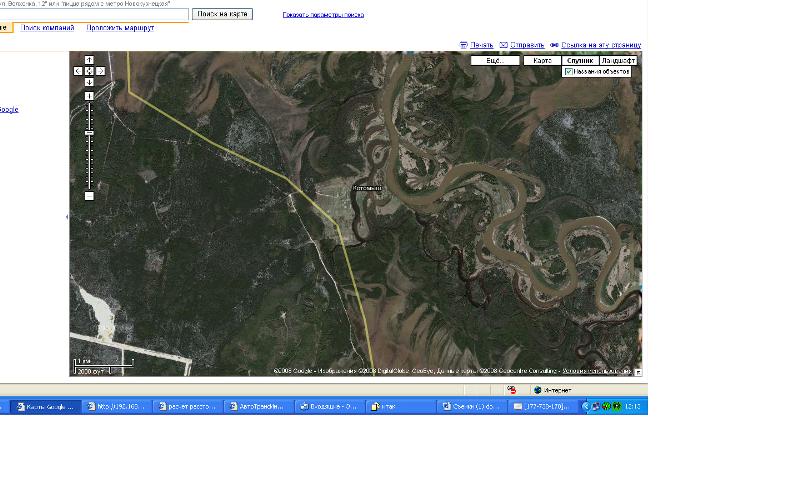Open 'Проложить маршрут' tab
The width and height of the screenshot is (800, 500).
(x=120, y=28)
